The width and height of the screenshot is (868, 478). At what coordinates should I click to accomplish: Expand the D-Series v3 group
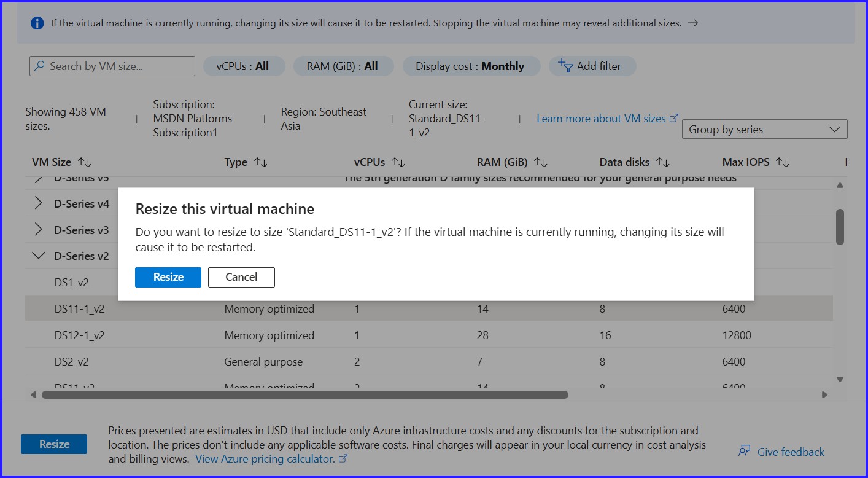(39, 230)
